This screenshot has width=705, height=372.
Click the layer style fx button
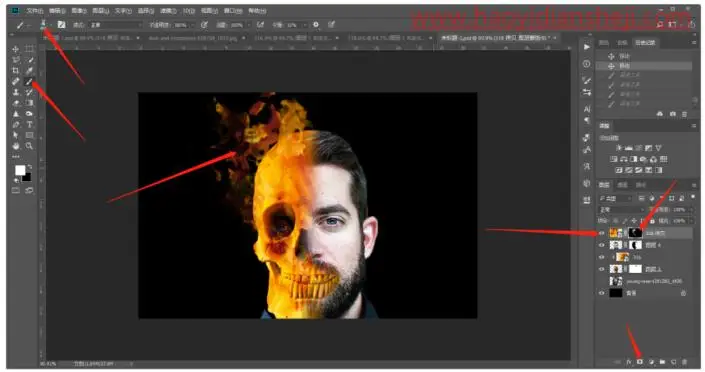point(629,362)
